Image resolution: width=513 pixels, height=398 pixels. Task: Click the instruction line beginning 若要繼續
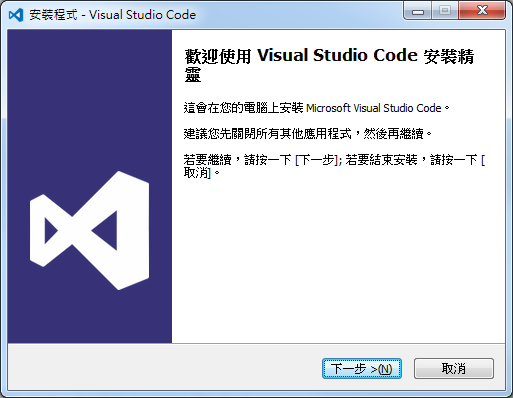(x=334, y=166)
